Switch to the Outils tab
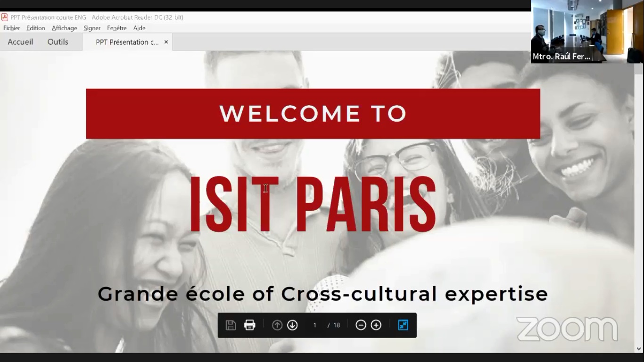This screenshot has height=362, width=644. (58, 42)
